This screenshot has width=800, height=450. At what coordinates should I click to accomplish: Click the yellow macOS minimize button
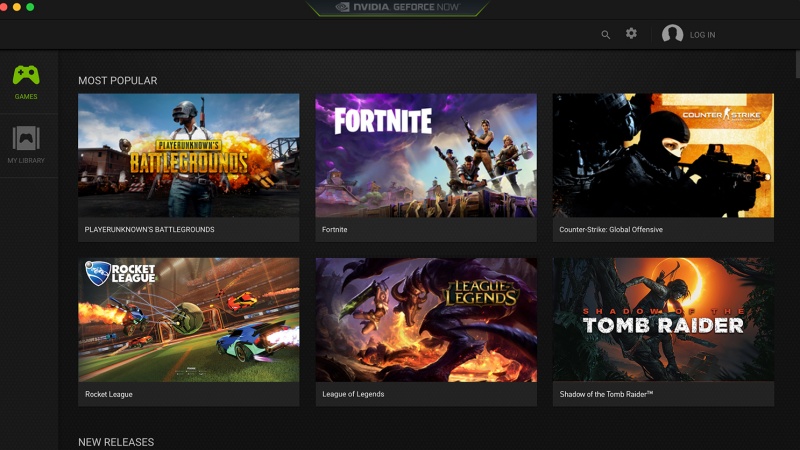(17, 7)
